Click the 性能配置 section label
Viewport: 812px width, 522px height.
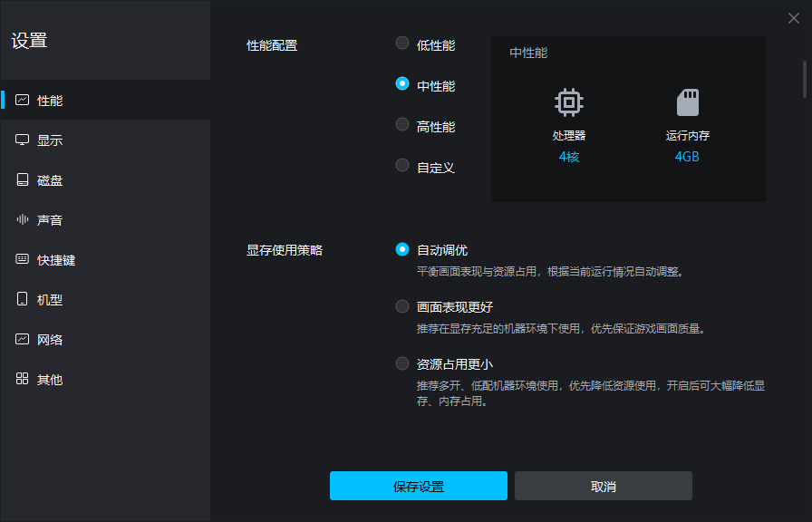[272, 45]
